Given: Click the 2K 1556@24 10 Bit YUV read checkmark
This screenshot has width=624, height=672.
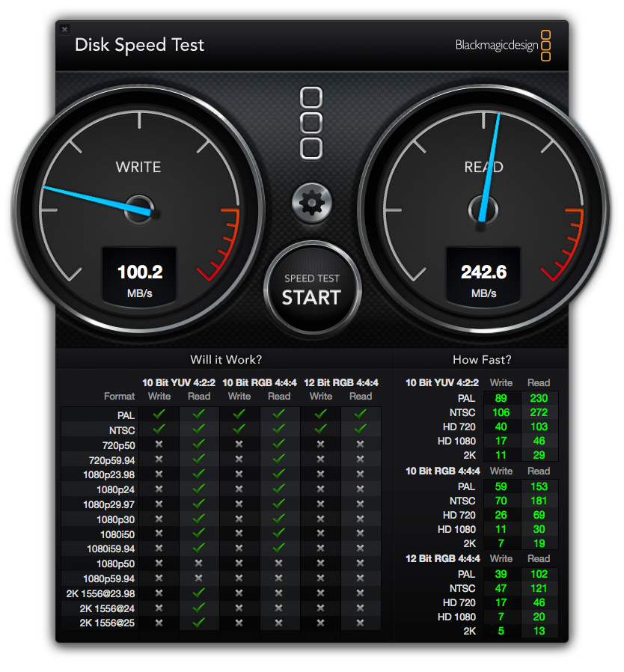Looking at the screenshot, I should (x=198, y=608).
